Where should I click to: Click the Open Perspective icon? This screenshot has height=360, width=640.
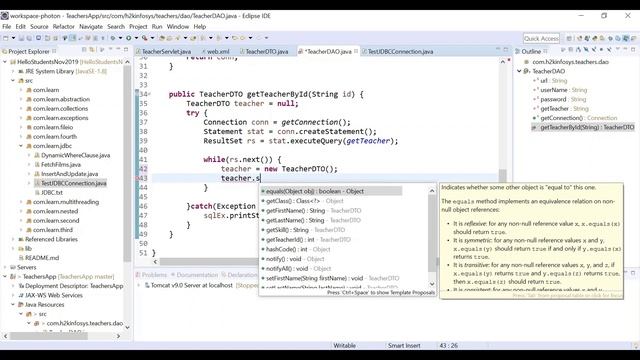pyautogui.click(x=569, y=38)
